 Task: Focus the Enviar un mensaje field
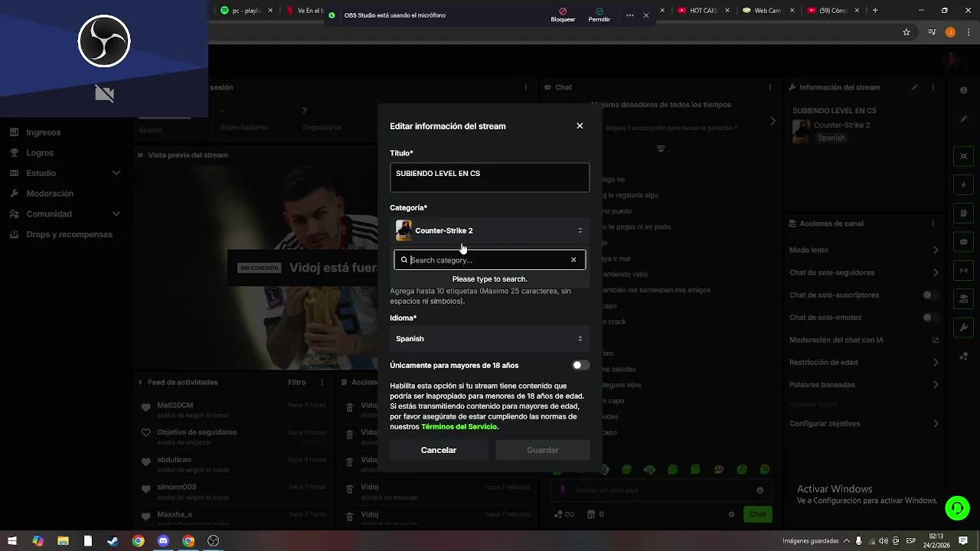(662, 490)
